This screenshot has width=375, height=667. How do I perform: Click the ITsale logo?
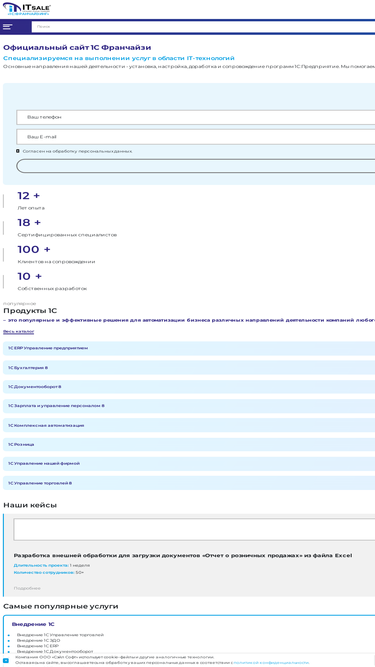pos(26,9)
